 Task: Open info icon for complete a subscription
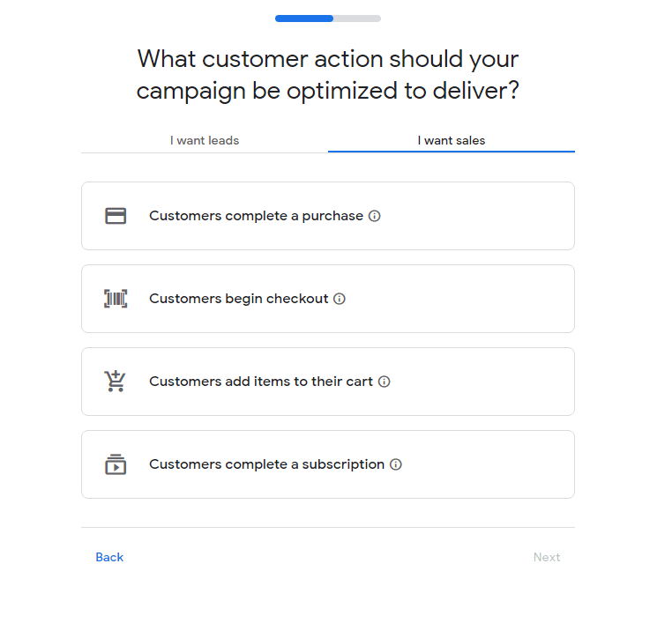[396, 464]
